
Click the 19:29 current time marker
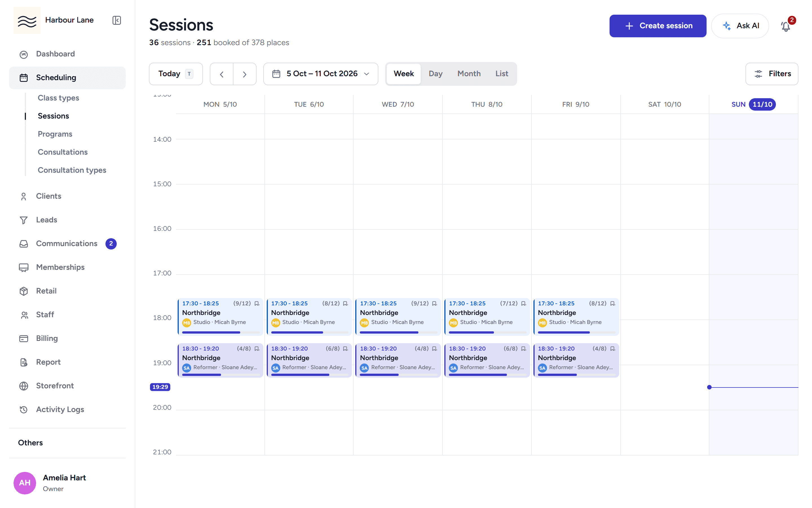point(160,387)
